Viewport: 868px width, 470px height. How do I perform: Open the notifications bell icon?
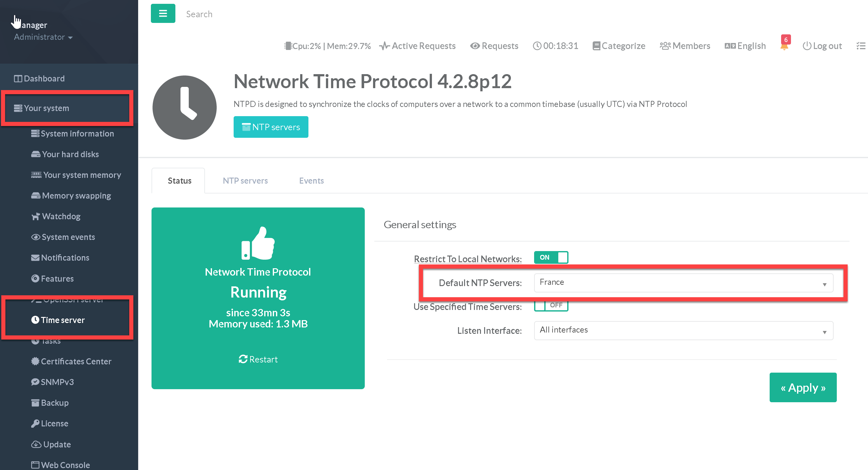tap(784, 46)
